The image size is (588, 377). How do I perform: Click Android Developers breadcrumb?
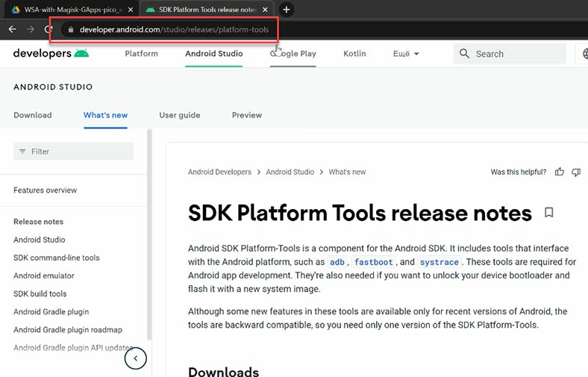219,172
